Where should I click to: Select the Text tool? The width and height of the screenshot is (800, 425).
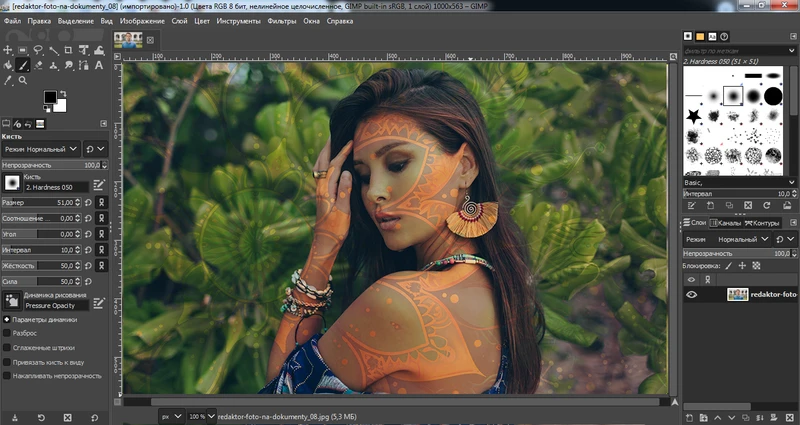pos(99,65)
